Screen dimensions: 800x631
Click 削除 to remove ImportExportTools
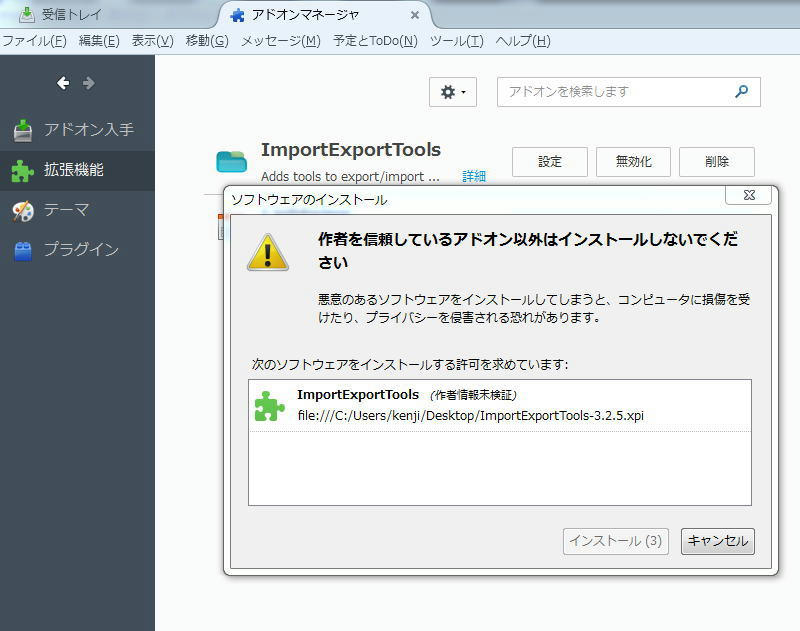(x=717, y=162)
